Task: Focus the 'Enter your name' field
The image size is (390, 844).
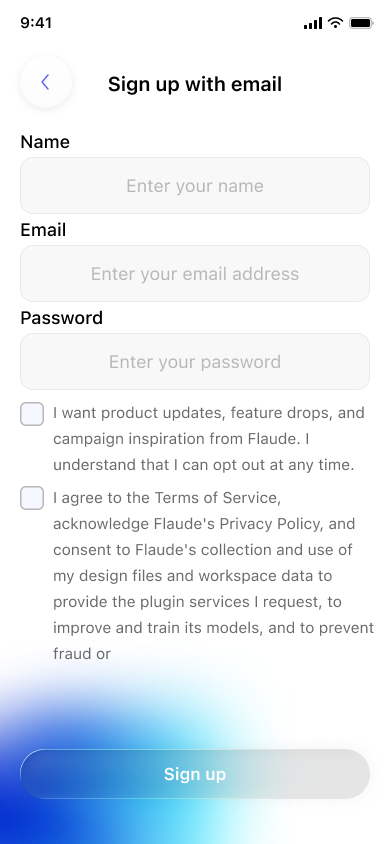Action: (x=195, y=186)
